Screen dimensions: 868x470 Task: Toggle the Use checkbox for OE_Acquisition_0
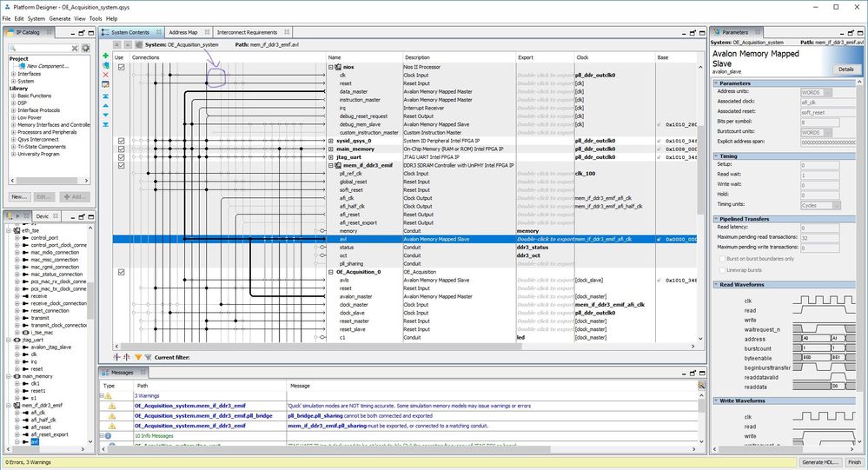tap(121, 271)
